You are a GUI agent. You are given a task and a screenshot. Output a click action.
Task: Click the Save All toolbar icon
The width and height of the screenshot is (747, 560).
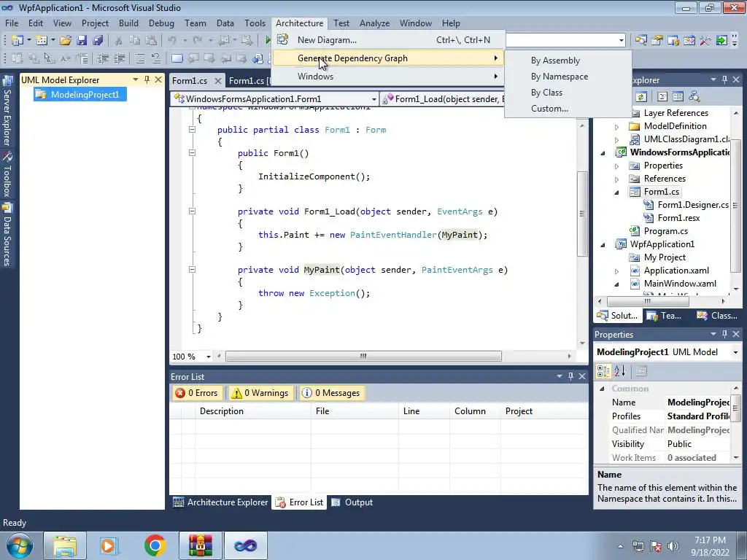(x=98, y=41)
